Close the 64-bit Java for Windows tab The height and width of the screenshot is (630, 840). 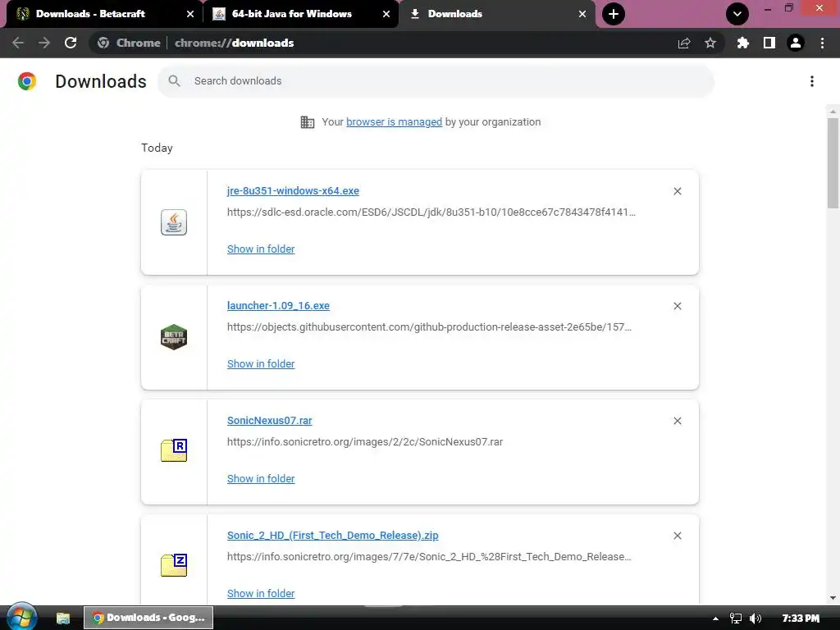(386, 15)
